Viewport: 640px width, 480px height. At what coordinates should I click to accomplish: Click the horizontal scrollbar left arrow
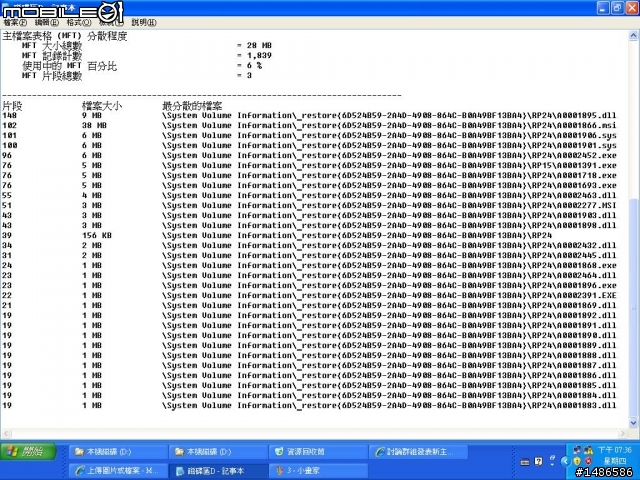(x=5, y=433)
